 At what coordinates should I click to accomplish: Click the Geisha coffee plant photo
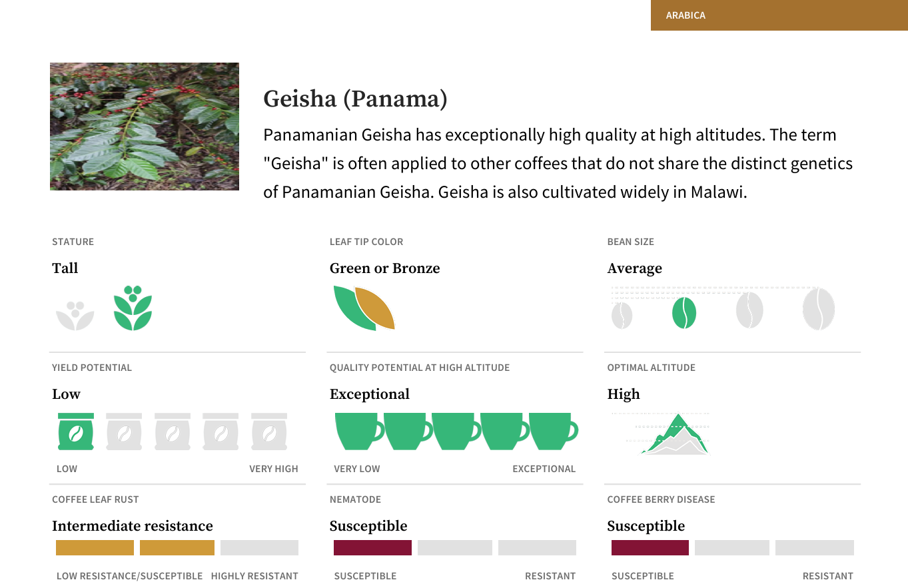point(145,127)
